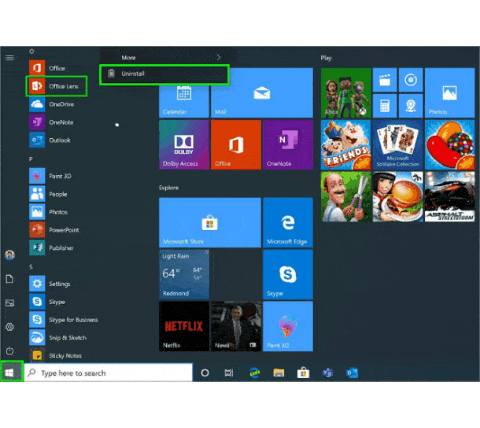Open the purple OneNote tile
The image size is (480, 428).
point(288,145)
